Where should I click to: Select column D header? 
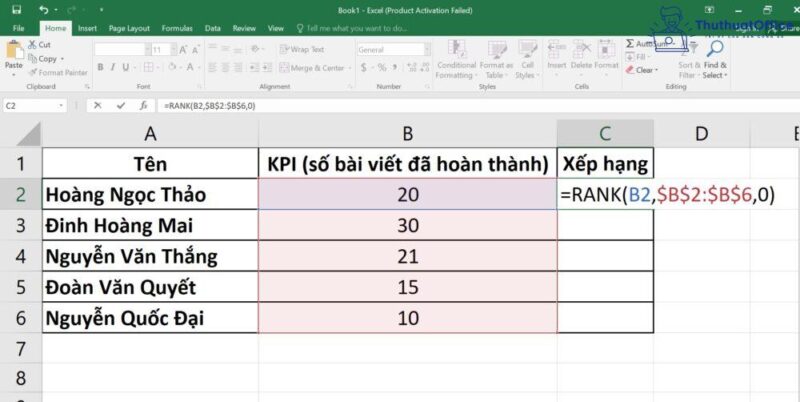click(x=702, y=134)
